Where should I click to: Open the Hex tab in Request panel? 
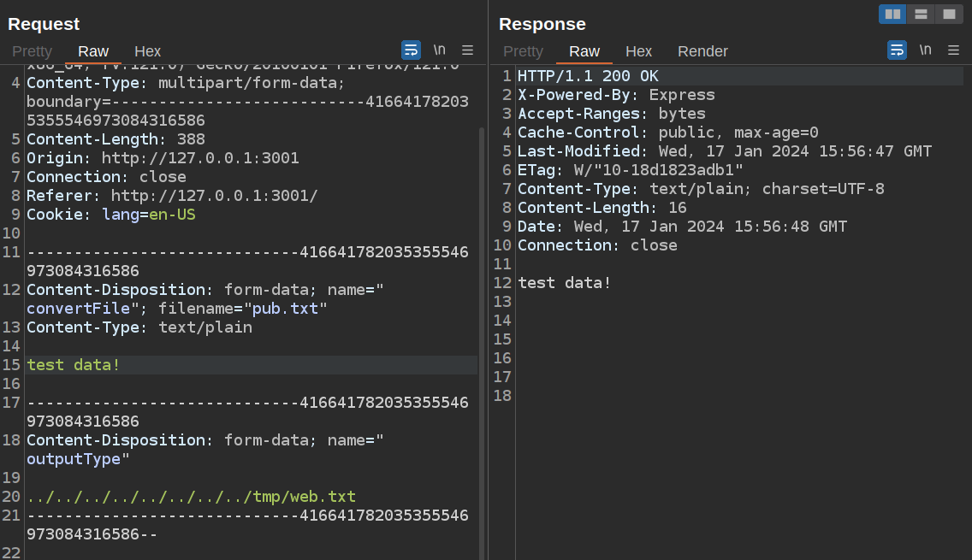click(147, 51)
